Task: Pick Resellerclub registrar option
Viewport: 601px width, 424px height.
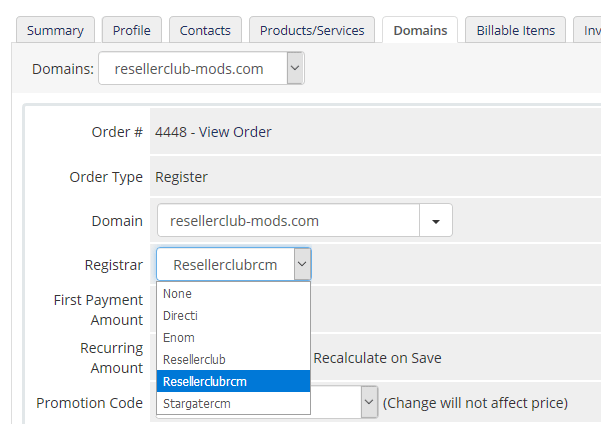Action: coord(233,360)
